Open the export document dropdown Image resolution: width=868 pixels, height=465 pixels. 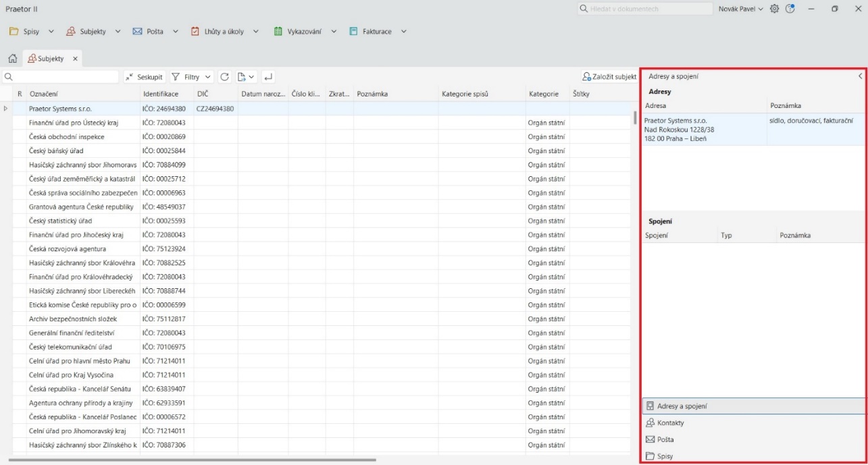246,77
